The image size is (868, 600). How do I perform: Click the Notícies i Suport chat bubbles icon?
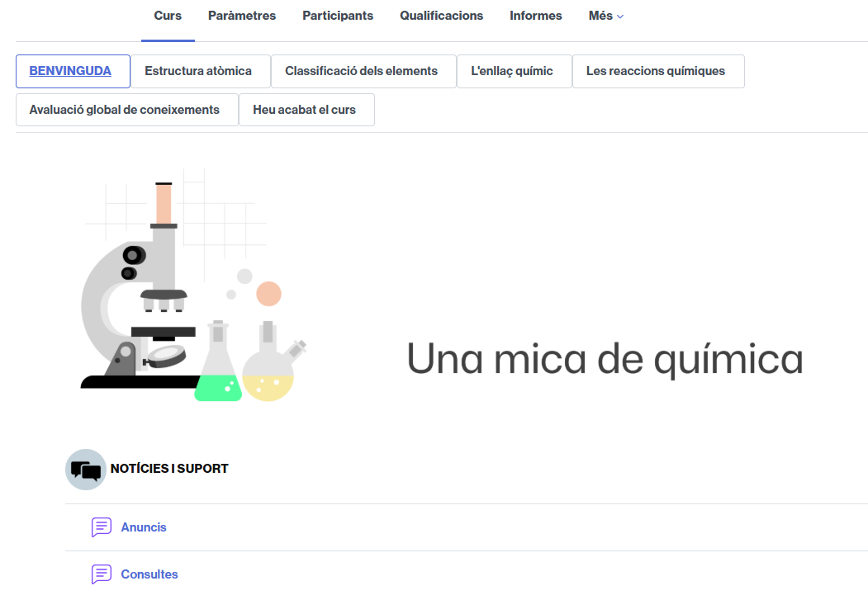(86, 470)
